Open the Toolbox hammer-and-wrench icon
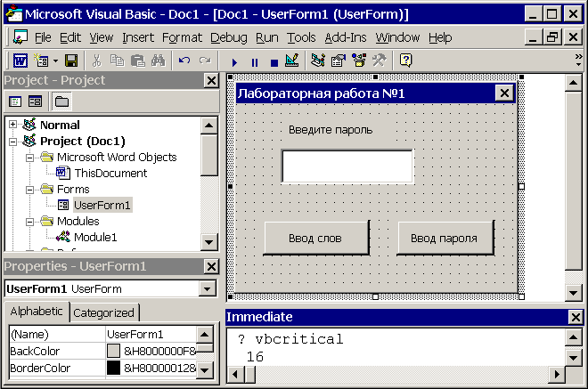The width and height of the screenshot is (588, 389). pyautogui.click(x=380, y=61)
